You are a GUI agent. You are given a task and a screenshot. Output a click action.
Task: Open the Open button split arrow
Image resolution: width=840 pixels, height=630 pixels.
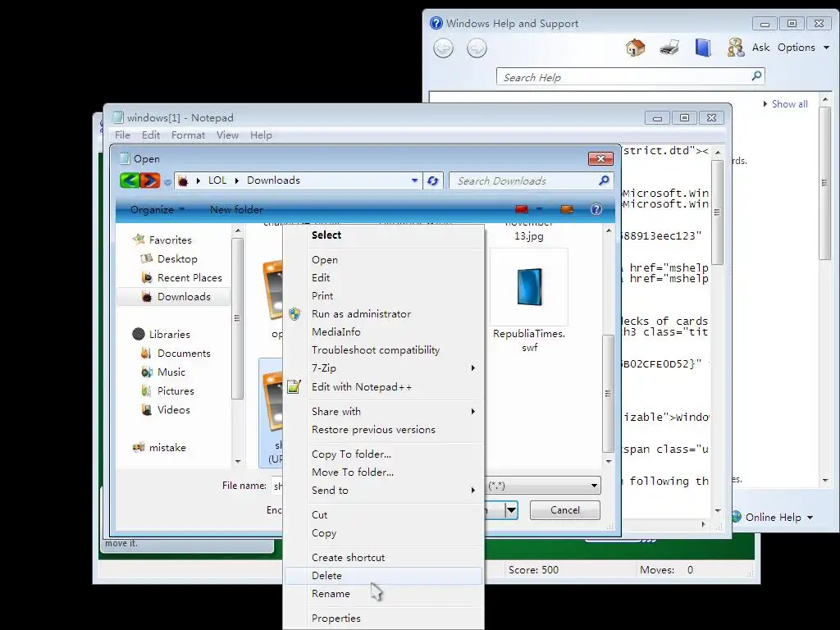512,510
